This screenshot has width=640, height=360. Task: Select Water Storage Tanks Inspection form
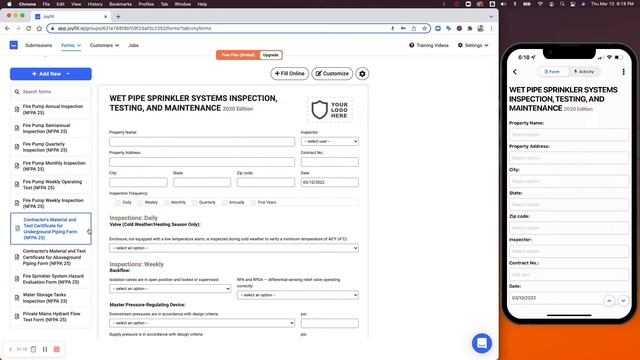51,298
